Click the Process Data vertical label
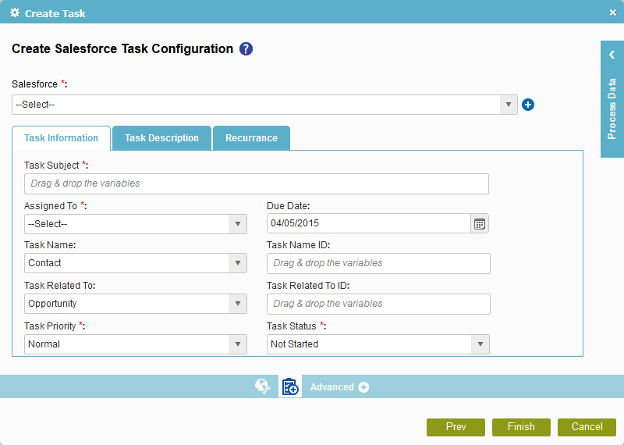This screenshot has height=445, width=624. tap(612, 109)
